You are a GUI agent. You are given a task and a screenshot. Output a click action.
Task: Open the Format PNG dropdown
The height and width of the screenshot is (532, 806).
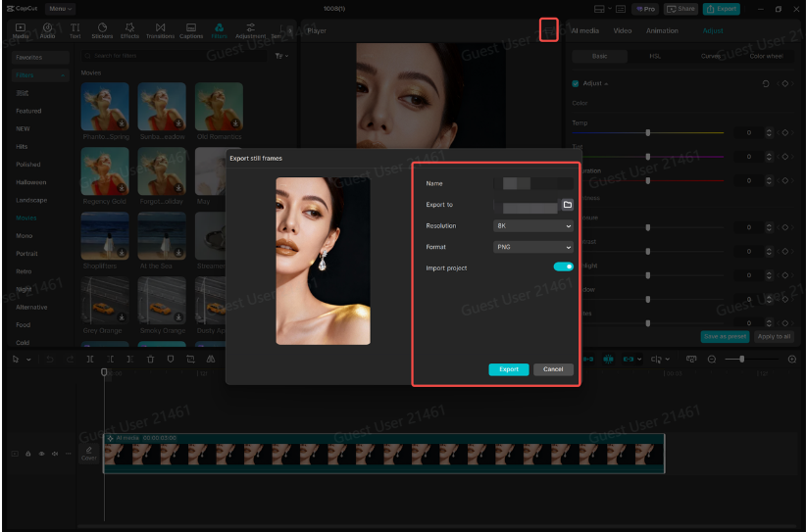coord(532,247)
